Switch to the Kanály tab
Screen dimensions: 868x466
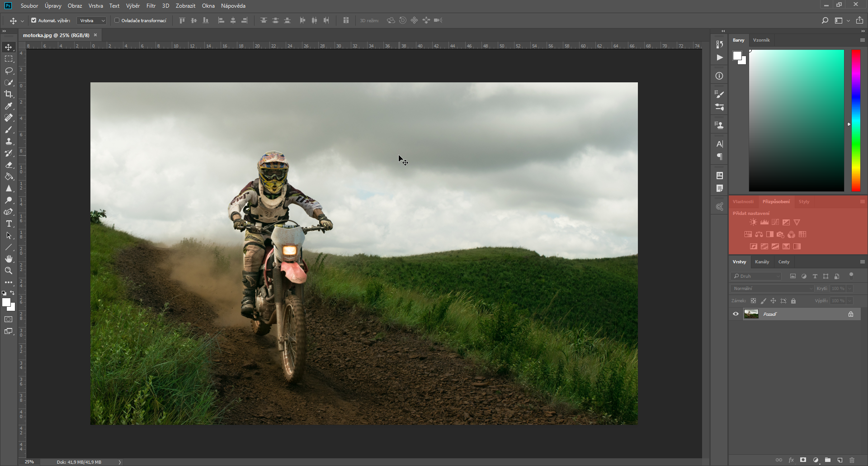coord(762,262)
